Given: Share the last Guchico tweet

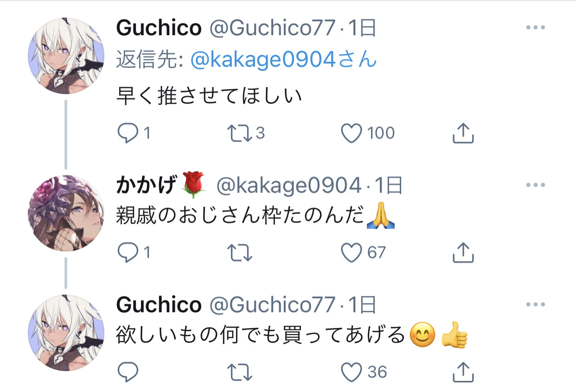Looking at the screenshot, I should click(463, 372).
